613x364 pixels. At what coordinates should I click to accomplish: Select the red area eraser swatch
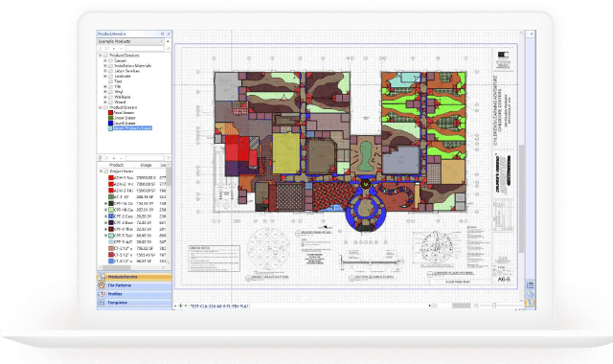pos(111,113)
